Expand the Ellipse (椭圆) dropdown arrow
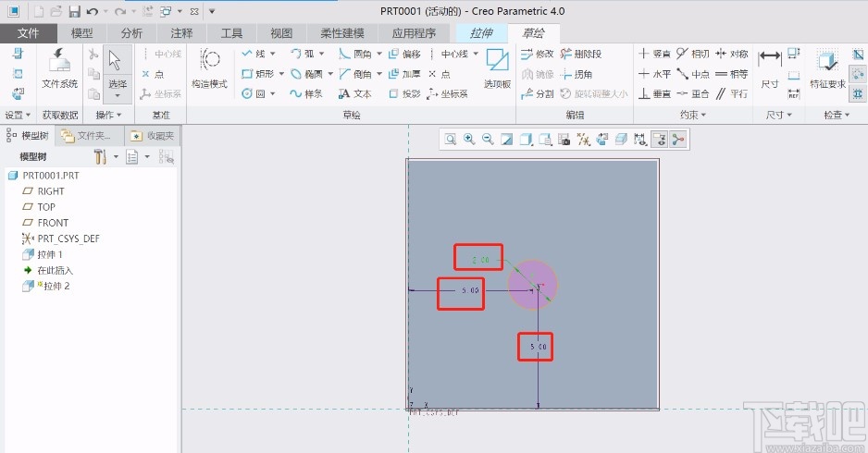This screenshot has width=868, height=453. [x=330, y=74]
